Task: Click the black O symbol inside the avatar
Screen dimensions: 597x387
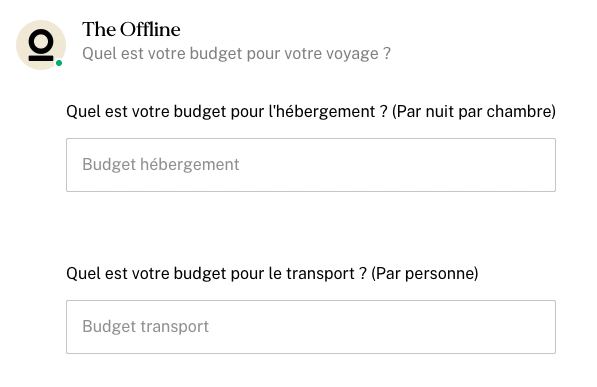Action: 41,40
